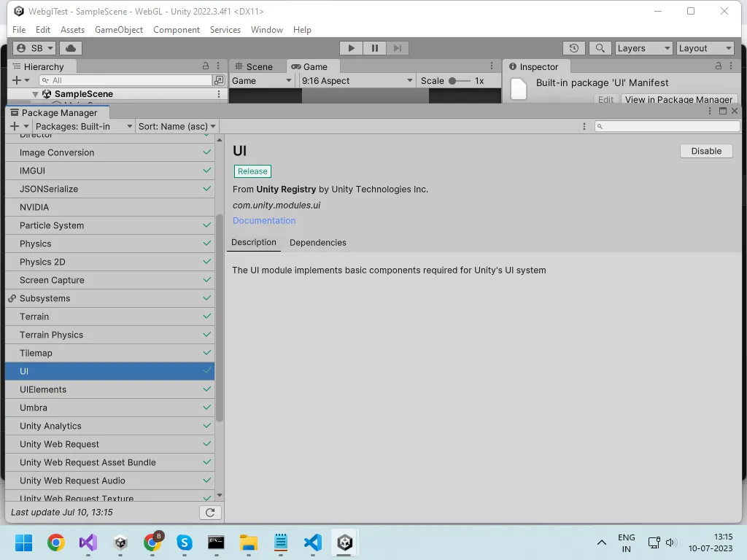Open the Game view panel three-dot menu
The image size is (747, 560).
[x=492, y=66]
